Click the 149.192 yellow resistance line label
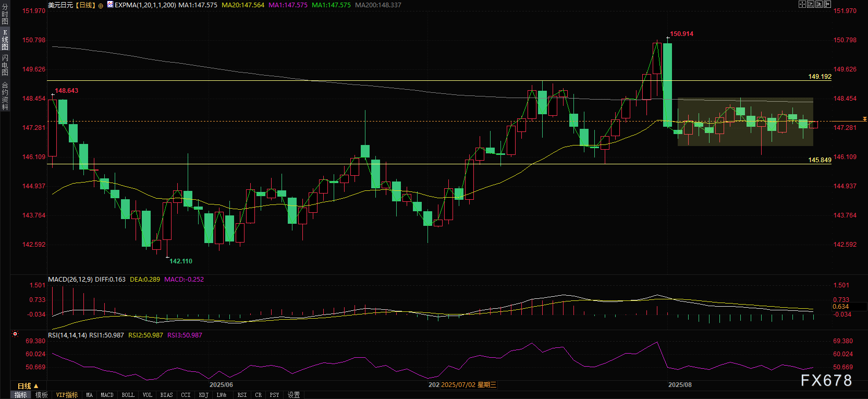868x399 pixels. click(x=820, y=77)
